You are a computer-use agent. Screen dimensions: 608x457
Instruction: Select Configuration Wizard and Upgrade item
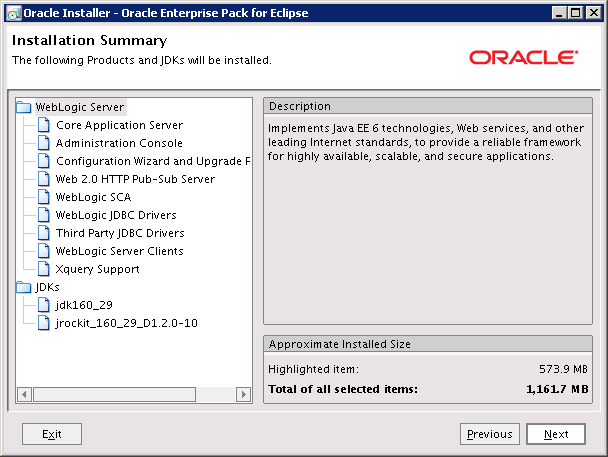pyautogui.click(x=152, y=161)
